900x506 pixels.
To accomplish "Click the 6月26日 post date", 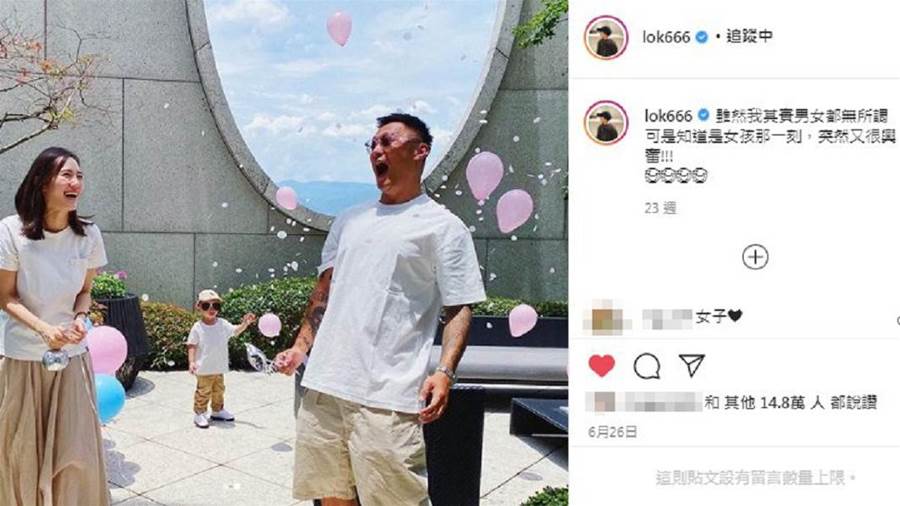I will pyautogui.click(x=613, y=432).
